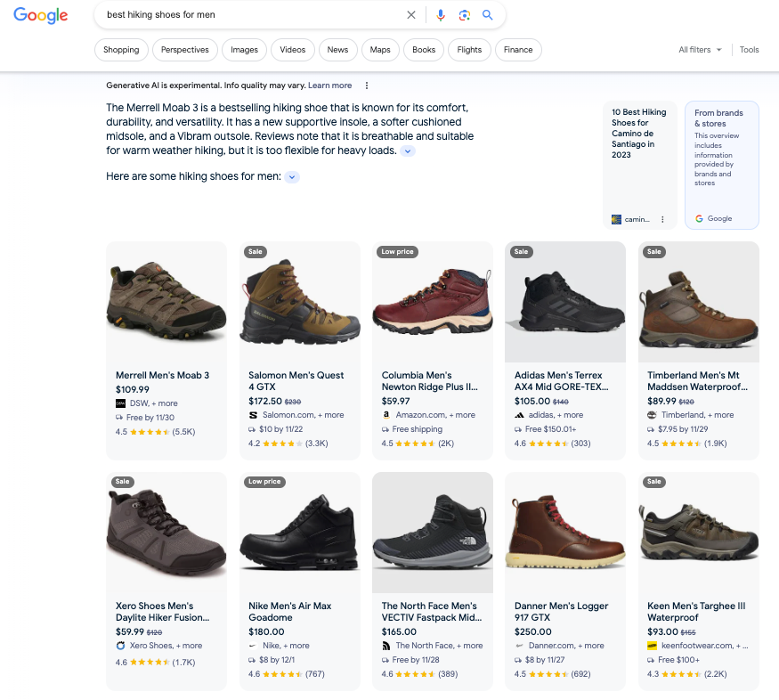Click the 4.6 rating (389) on North Face card

pos(420,674)
